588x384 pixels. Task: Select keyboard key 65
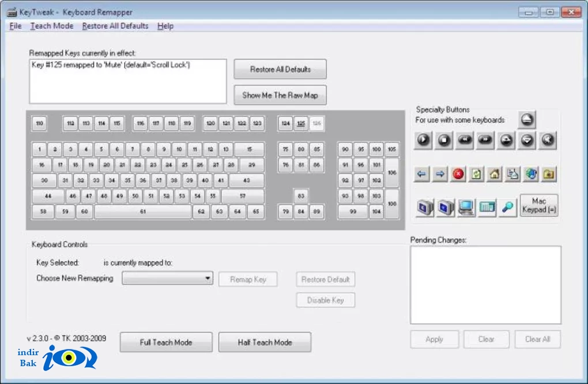click(256, 212)
